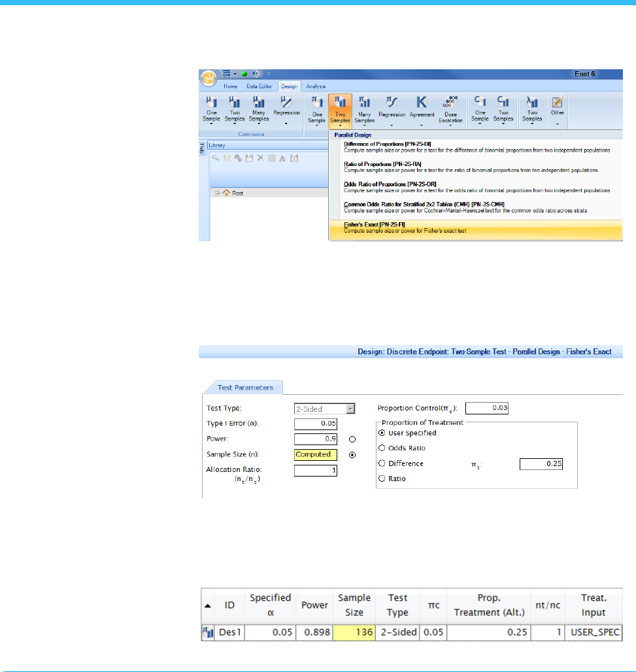Click the Type I Error input field
Viewport: 636px width, 672px height.
pyautogui.click(x=316, y=424)
